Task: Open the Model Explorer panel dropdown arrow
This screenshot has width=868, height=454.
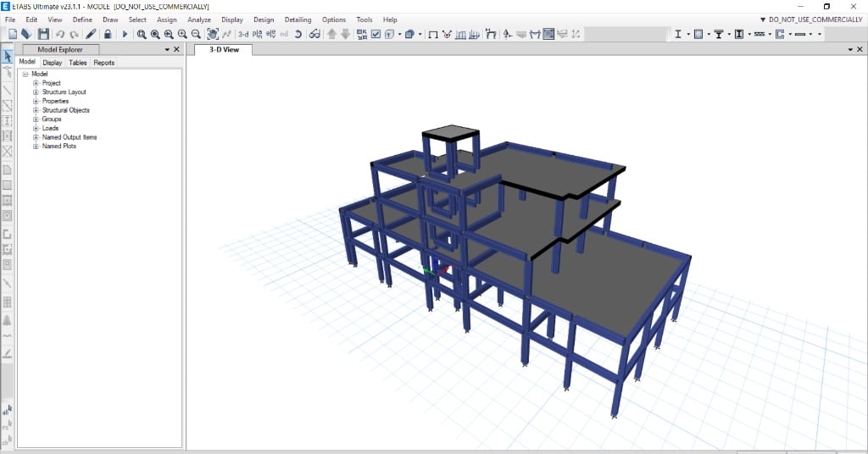Action: click(167, 50)
